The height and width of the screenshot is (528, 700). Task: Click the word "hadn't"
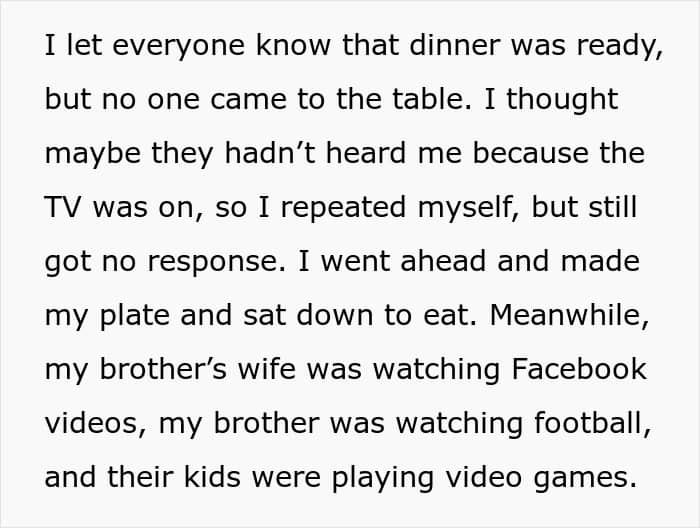tap(270, 153)
